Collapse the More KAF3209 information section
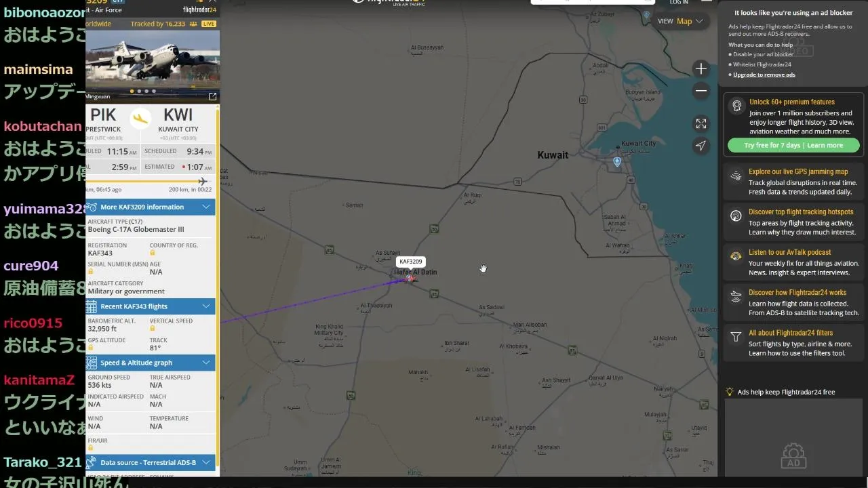This screenshot has height=488, width=868. (151, 207)
